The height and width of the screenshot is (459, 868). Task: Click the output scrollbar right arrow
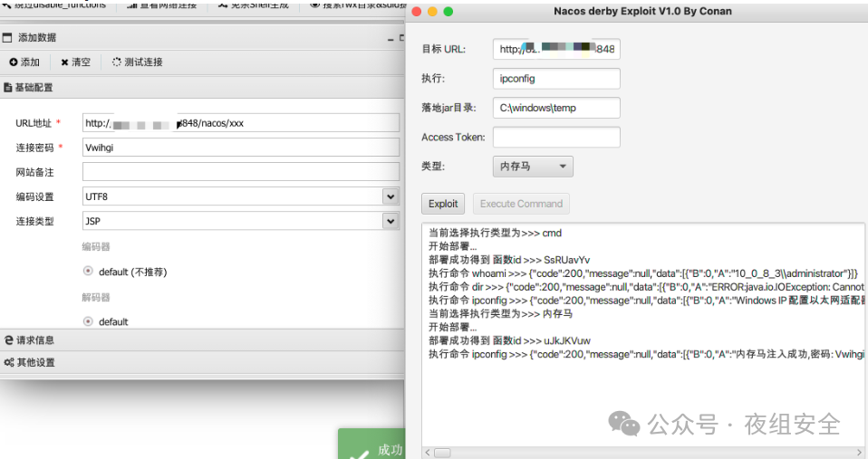point(860,453)
